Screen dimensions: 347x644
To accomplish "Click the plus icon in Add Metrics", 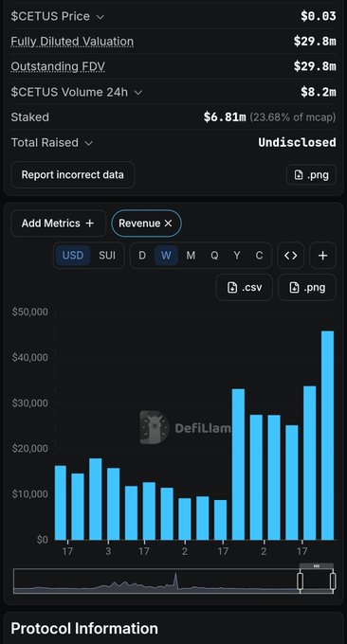I will pyautogui.click(x=90, y=223).
